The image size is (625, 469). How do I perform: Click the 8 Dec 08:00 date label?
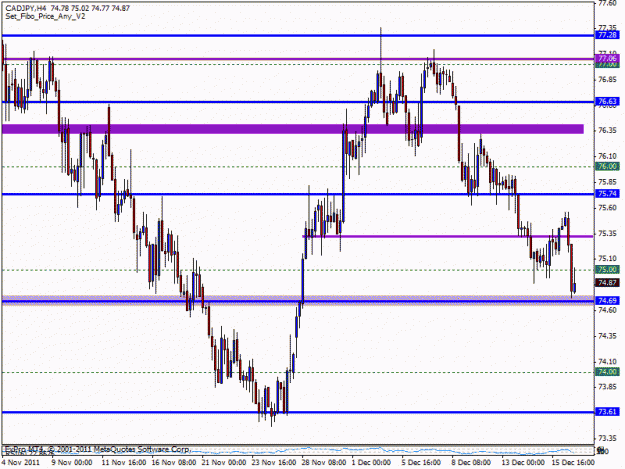[471, 463]
